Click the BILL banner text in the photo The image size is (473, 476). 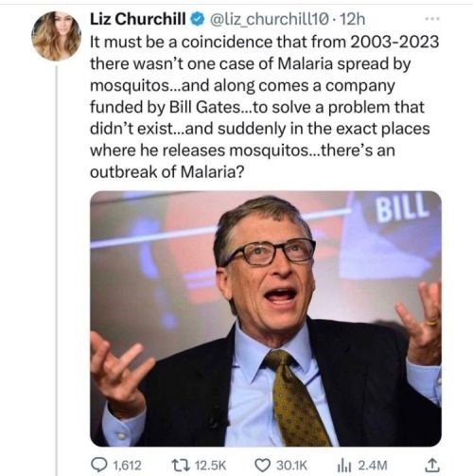tap(402, 206)
